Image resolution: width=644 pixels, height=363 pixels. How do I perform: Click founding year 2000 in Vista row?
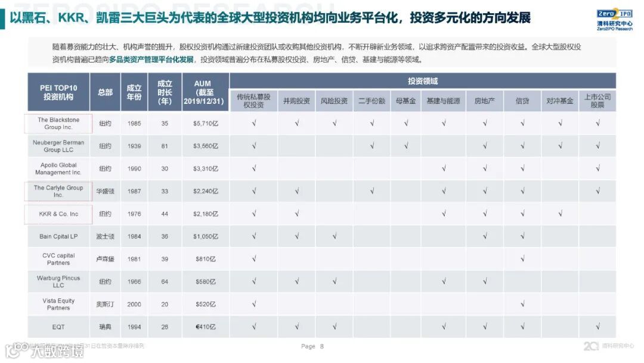(134, 304)
